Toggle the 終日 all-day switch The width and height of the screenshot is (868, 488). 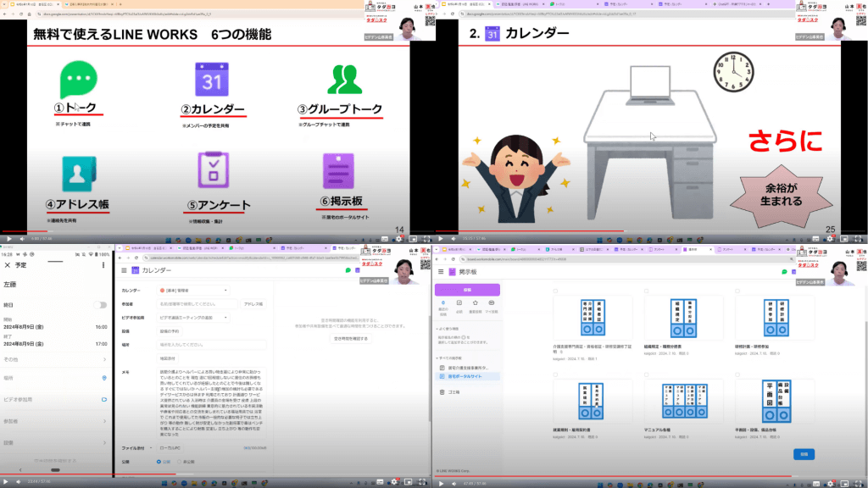pos(101,305)
